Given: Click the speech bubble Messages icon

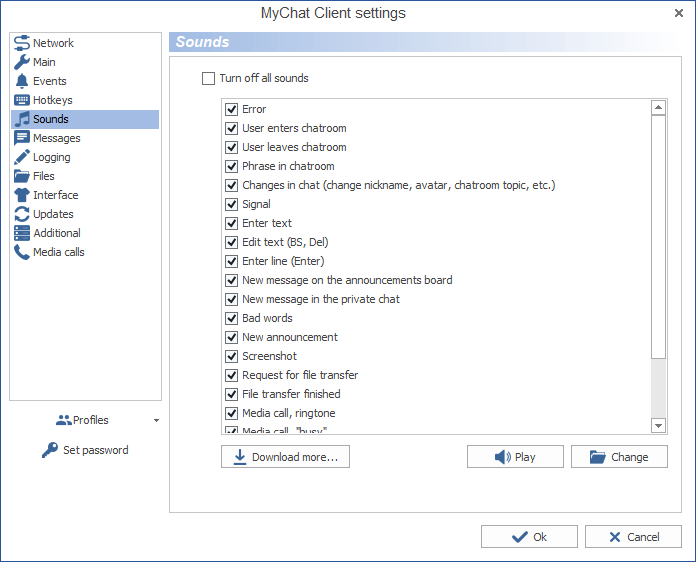Looking at the screenshot, I should pos(22,138).
